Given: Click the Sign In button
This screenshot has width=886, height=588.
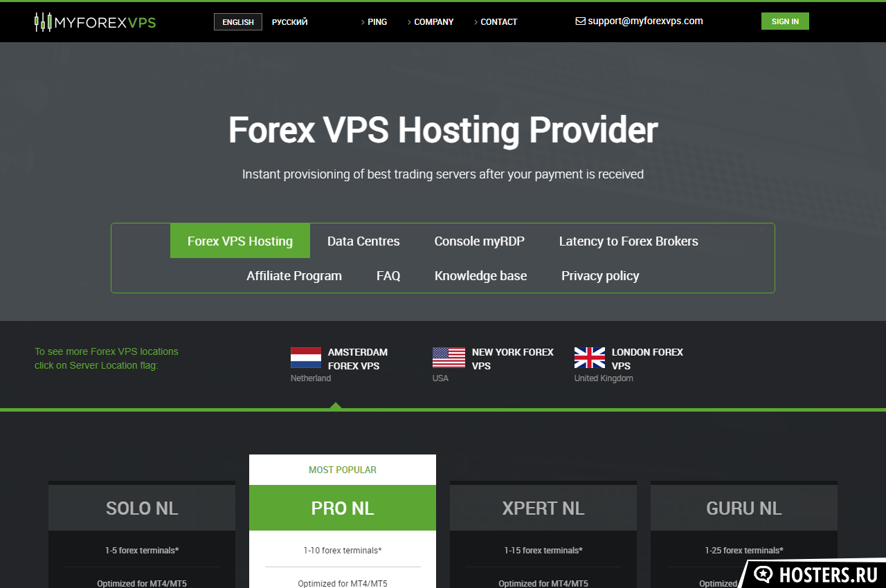Looking at the screenshot, I should pyautogui.click(x=785, y=21).
